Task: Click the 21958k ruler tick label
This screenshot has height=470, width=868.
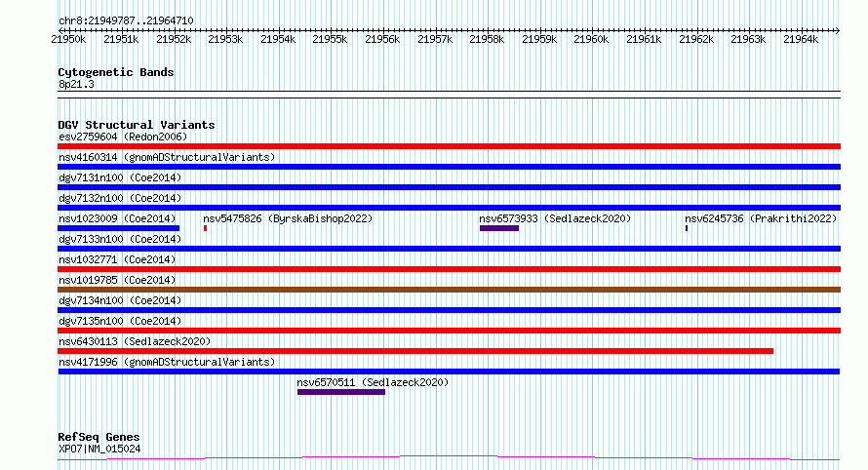Action: tap(487, 39)
